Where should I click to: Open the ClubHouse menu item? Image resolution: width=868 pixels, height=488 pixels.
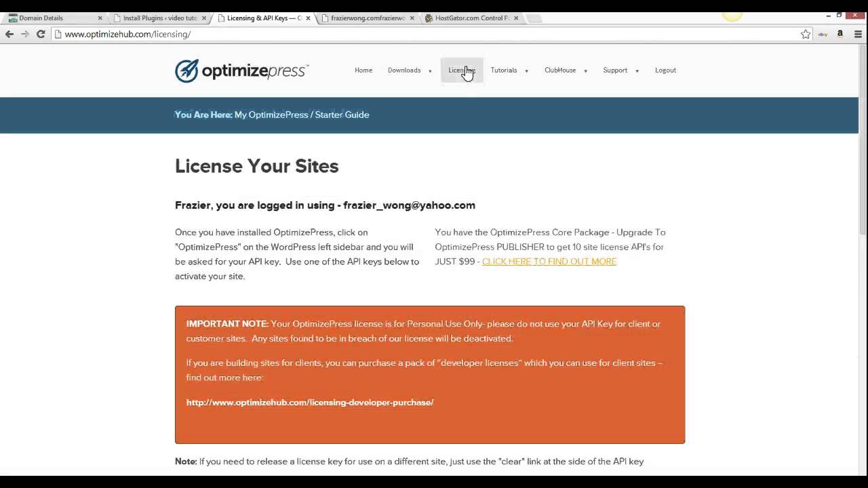[560, 70]
